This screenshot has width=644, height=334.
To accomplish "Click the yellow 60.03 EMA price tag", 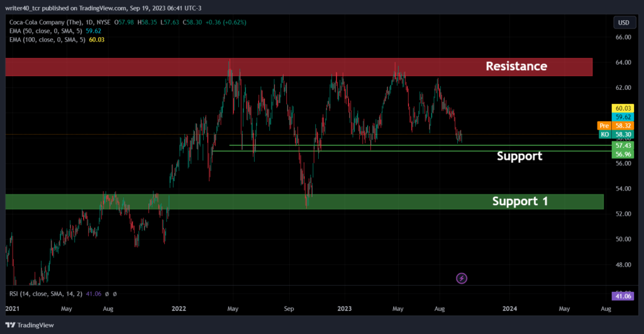I will 623,108.
